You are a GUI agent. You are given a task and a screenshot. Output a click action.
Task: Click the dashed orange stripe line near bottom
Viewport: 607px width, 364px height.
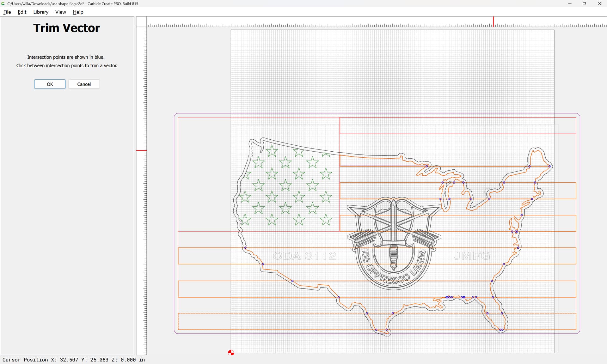(377, 313)
